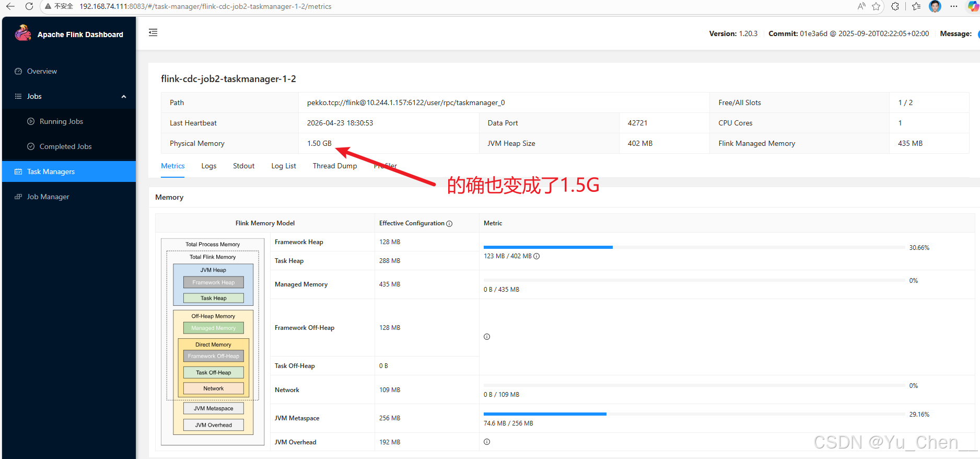
Task: Switch to the Metrics tab
Action: tap(173, 166)
